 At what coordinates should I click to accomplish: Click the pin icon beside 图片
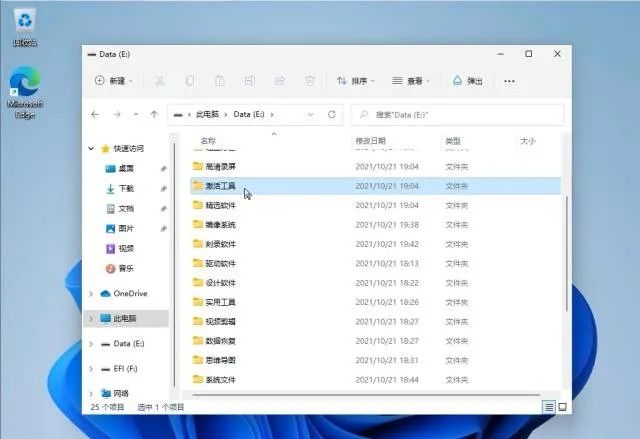163,228
